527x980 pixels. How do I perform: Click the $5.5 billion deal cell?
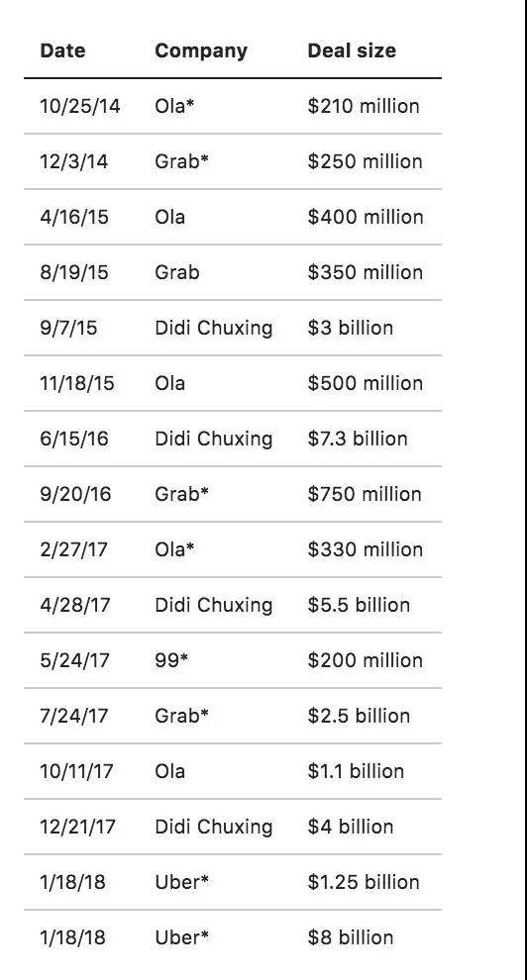(x=359, y=605)
